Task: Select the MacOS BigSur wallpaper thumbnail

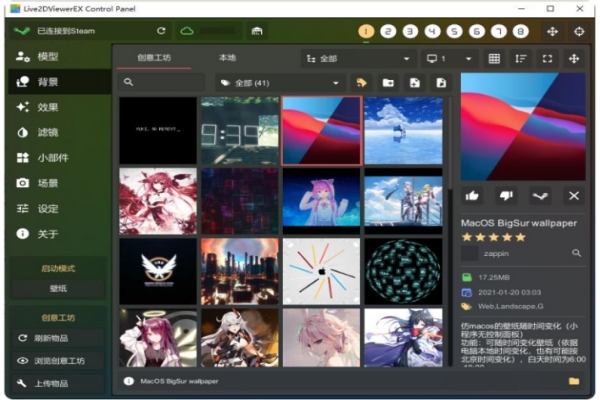Action: [x=321, y=131]
